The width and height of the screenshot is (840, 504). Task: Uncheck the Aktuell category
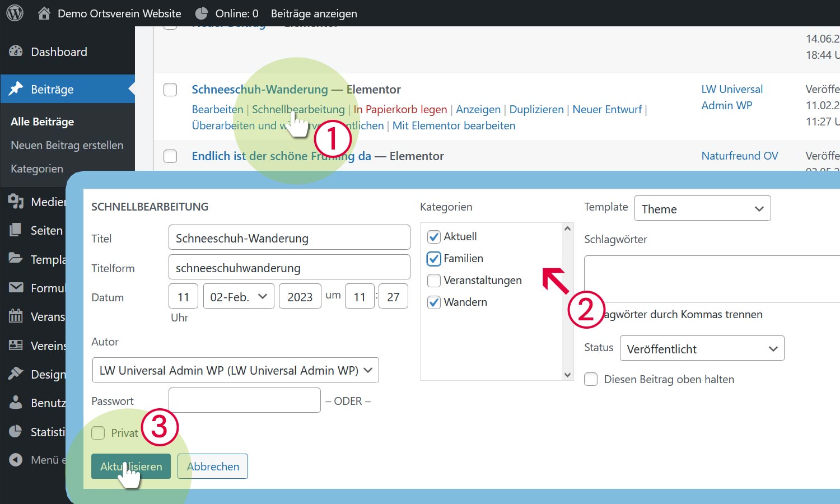434,236
